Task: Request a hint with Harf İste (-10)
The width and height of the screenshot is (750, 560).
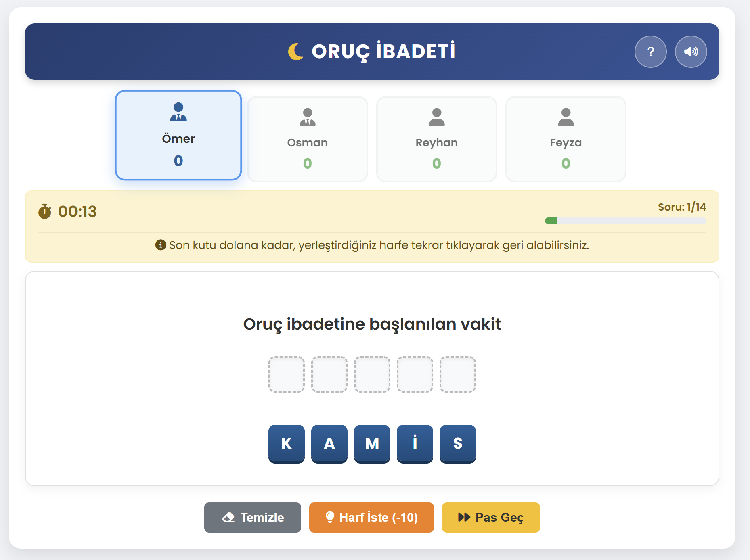Action: (x=371, y=517)
